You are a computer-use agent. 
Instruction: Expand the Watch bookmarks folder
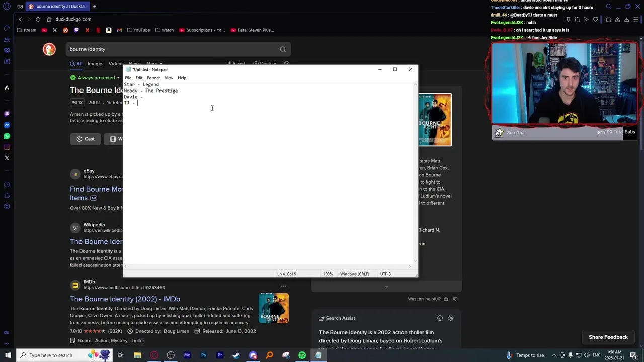(164, 30)
